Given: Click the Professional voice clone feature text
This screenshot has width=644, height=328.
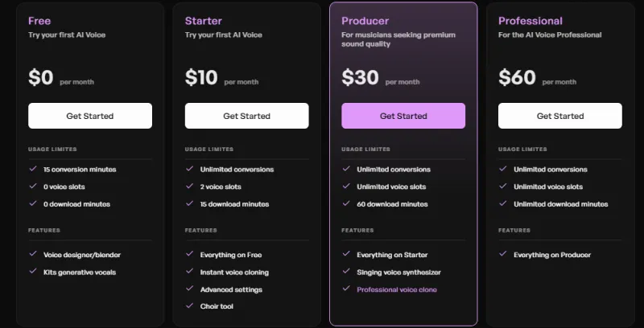Looking at the screenshot, I should coord(397,289).
